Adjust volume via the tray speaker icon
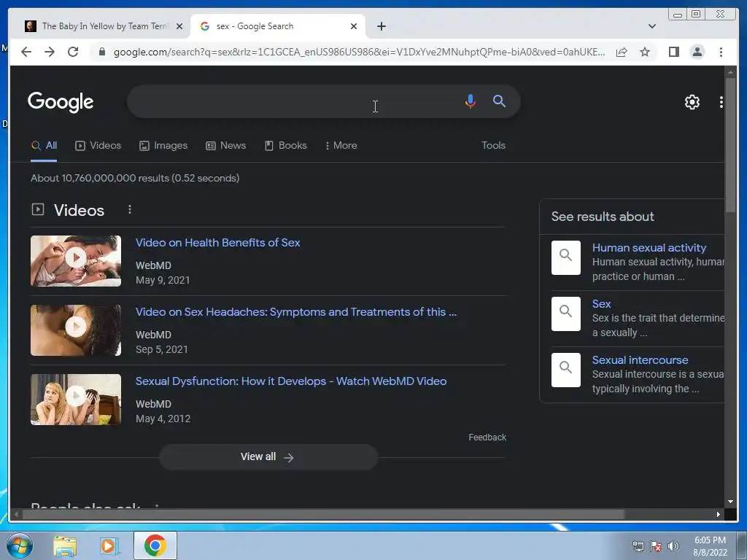Viewport: 747px width, 560px height. coord(673,546)
